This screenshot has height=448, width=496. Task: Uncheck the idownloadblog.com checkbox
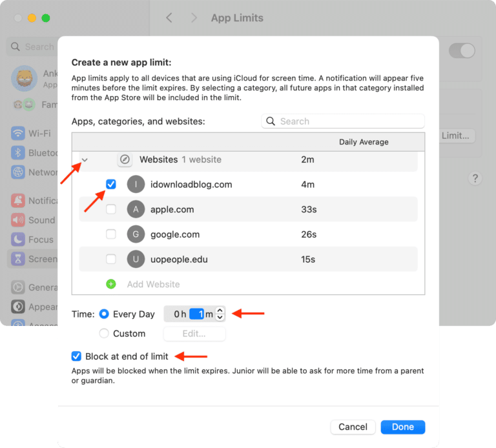click(110, 184)
